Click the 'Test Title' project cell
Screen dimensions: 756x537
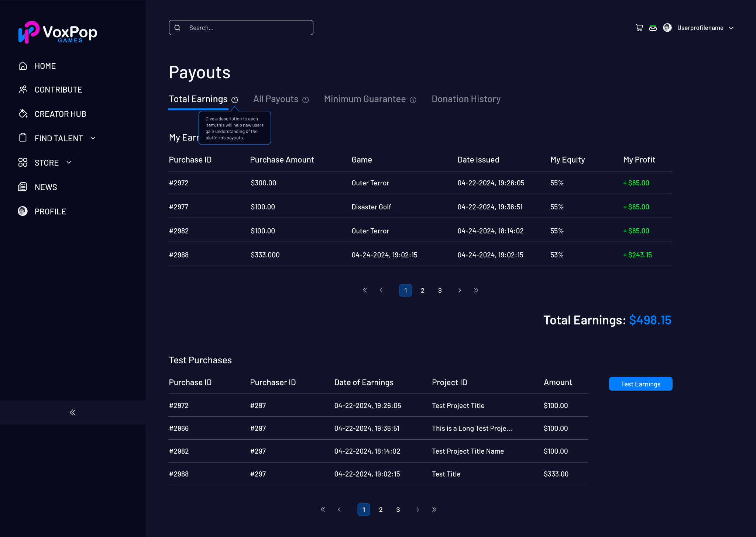[446, 474]
